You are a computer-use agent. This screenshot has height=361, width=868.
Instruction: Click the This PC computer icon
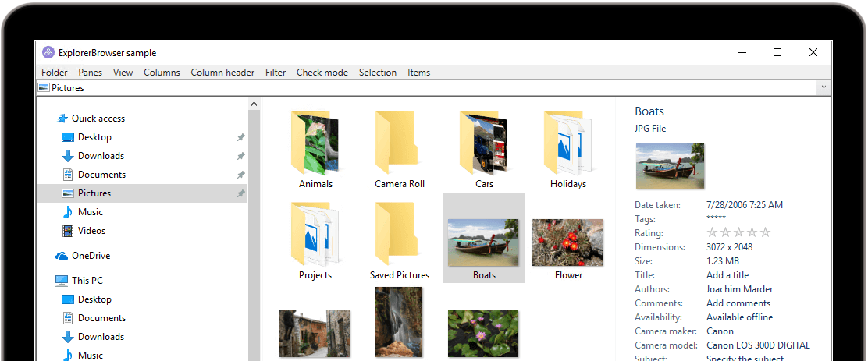click(x=62, y=281)
